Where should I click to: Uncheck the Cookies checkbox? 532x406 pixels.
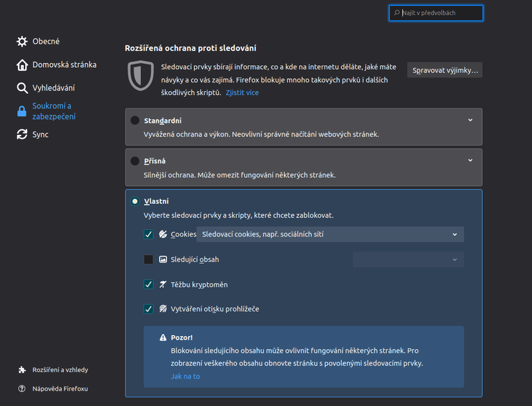[x=149, y=234]
